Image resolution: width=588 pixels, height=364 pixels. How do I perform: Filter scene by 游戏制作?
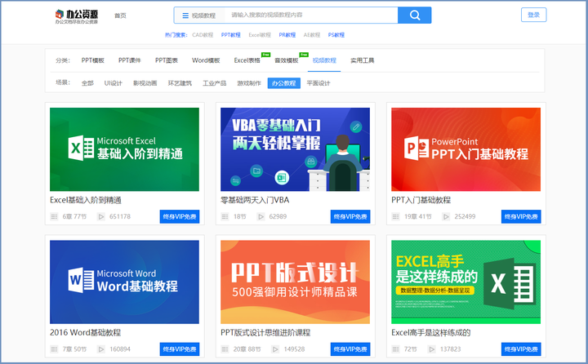point(249,83)
